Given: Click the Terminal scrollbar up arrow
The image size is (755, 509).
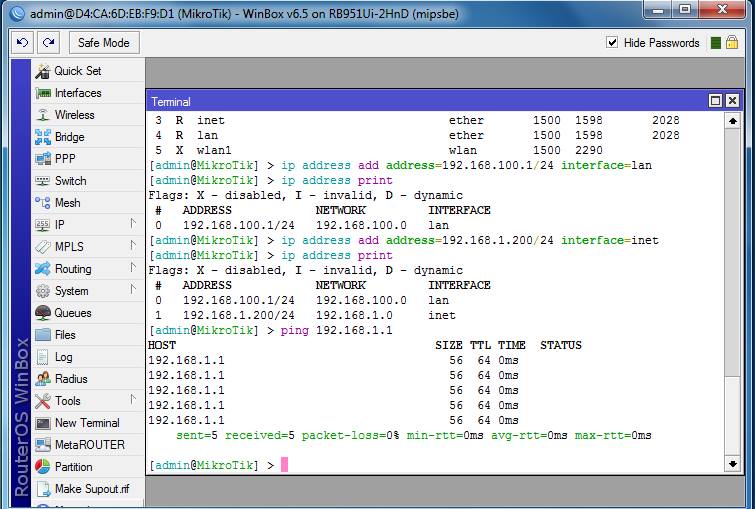Looking at the screenshot, I should 732,121.
